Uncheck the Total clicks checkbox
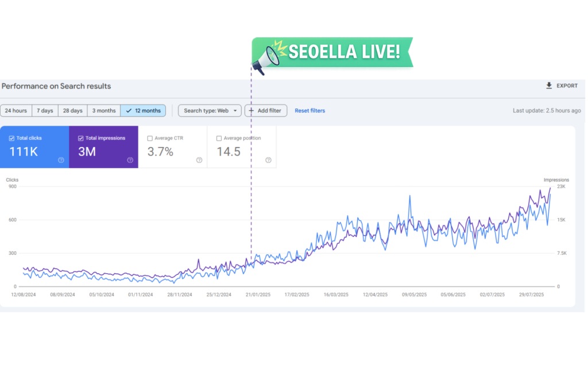Screen dimensions: 588x392 point(12,138)
